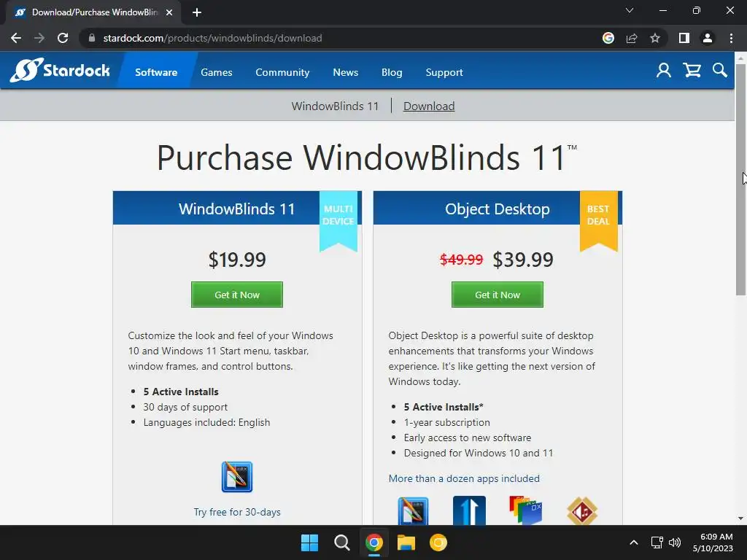Image resolution: width=747 pixels, height=560 pixels.
Task: Open the shopping cart icon
Action: 692,71
